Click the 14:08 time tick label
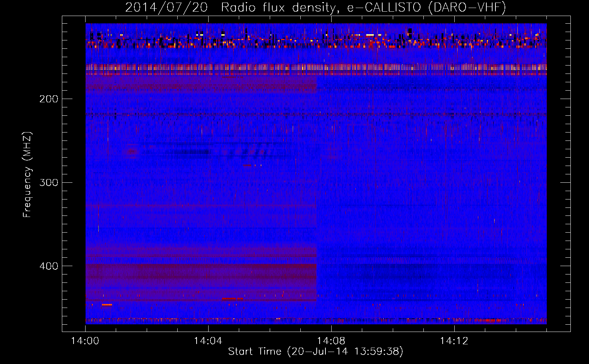The width and height of the screenshot is (589, 364). click(x=331, y=341)
